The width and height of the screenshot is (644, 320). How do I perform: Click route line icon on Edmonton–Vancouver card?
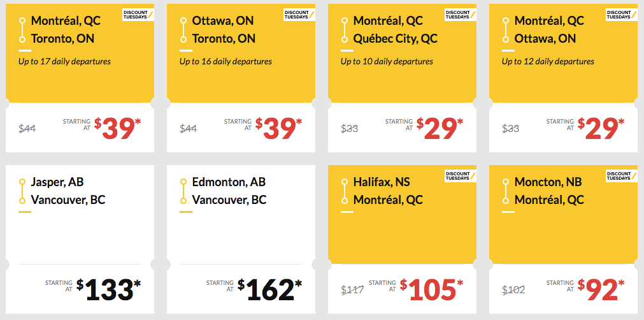[183, 191]
